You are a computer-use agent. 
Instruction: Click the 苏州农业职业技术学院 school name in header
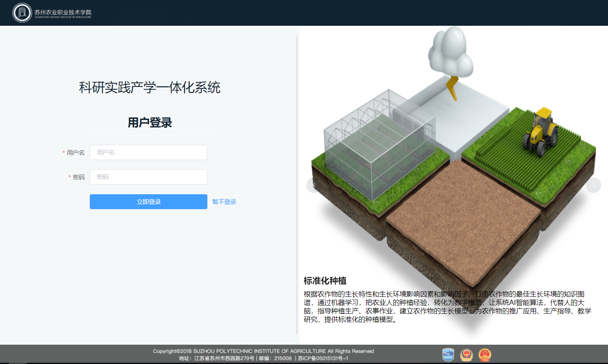click(x=62, y=12)
